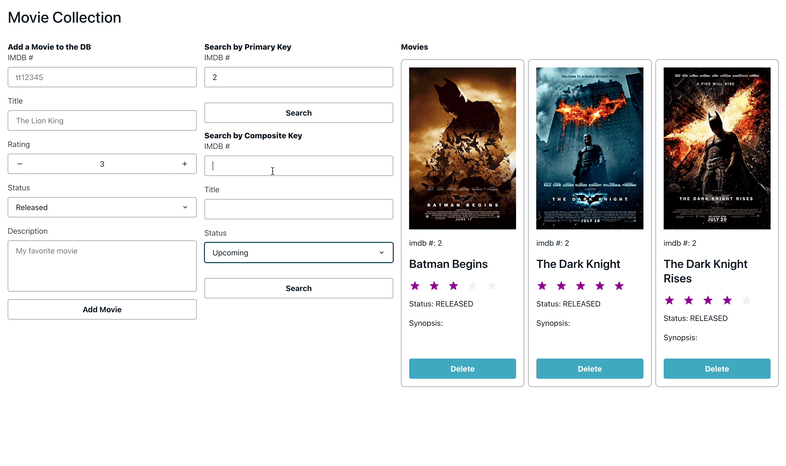
Task: Focus the IMDB # field with tt12345 placeholder
Action: pyautogui.click(x=102, y=77)
